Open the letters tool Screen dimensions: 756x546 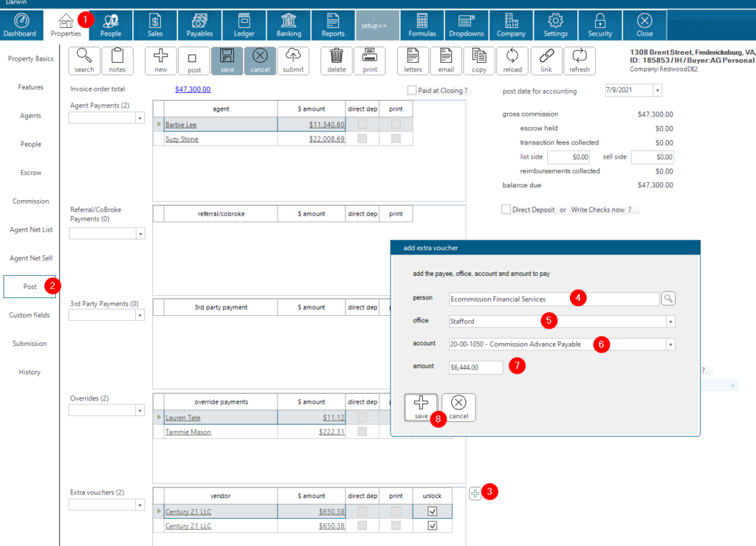(x=413, y=61)
